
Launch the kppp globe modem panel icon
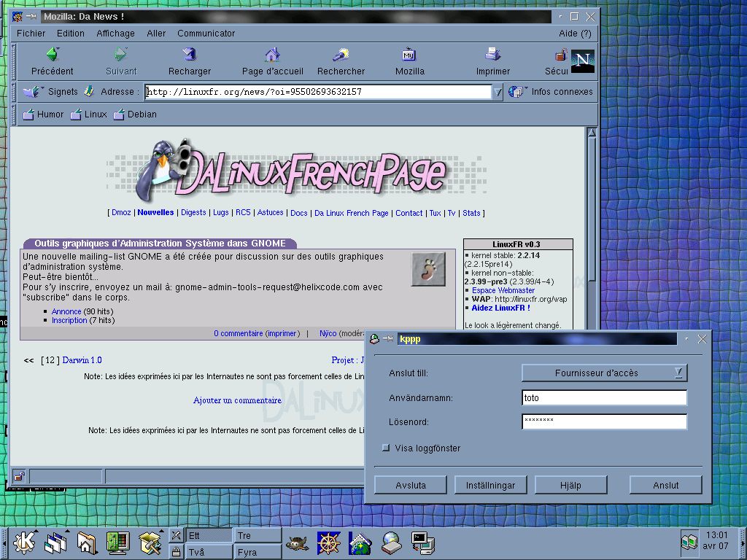point(392,542)
